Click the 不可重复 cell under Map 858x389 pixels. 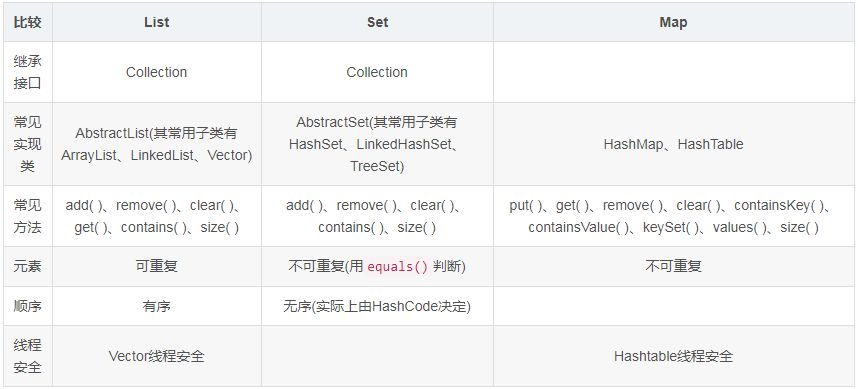tap(673, 266)
